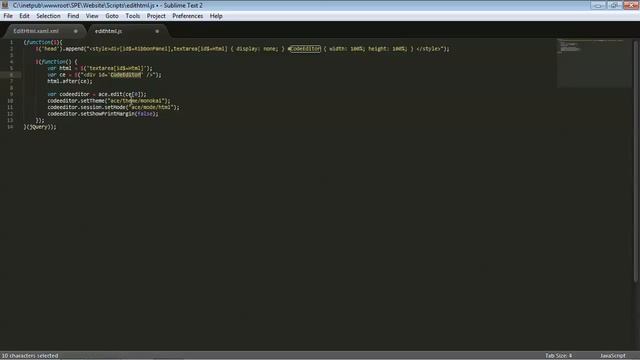The image size is (640, 360).
Task: Open the Goto menu
Action: click(x=112, y=16)
